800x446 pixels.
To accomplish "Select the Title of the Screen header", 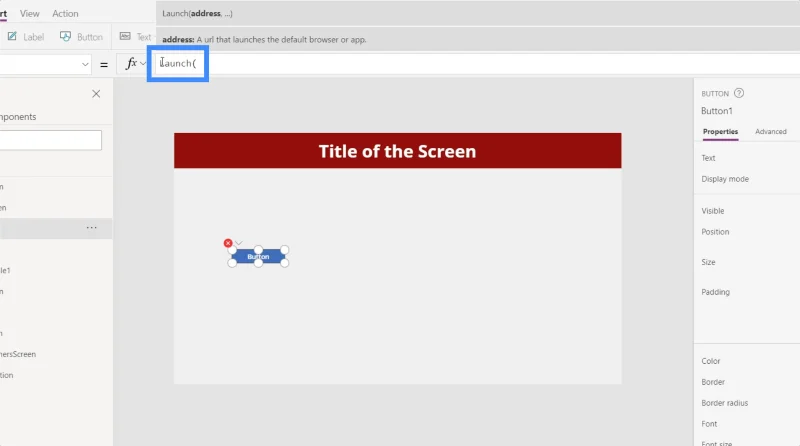I will [397, 151].
